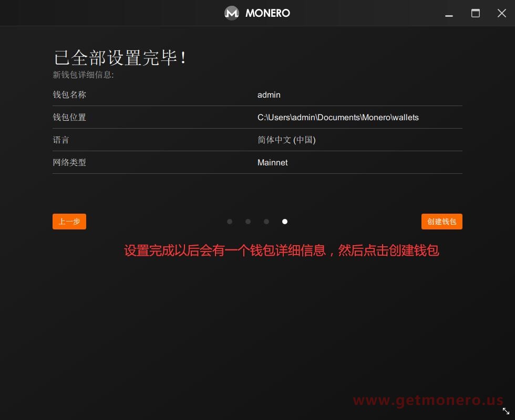Click the resize grip icon at bottom corner
The width and height of the screenshot is (515, 420).
pos(506,411)
